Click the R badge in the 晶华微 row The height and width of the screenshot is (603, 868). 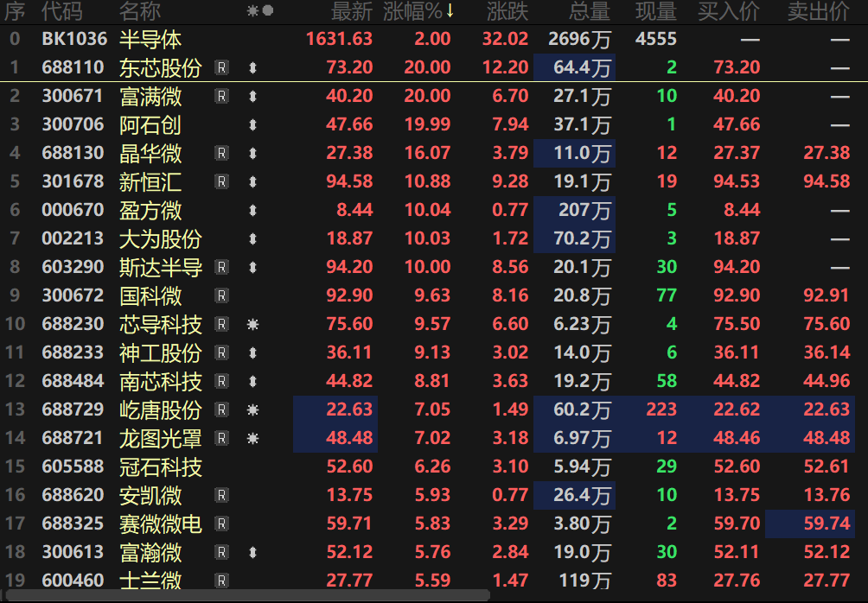pyautogui.click(x=221, y=153)
